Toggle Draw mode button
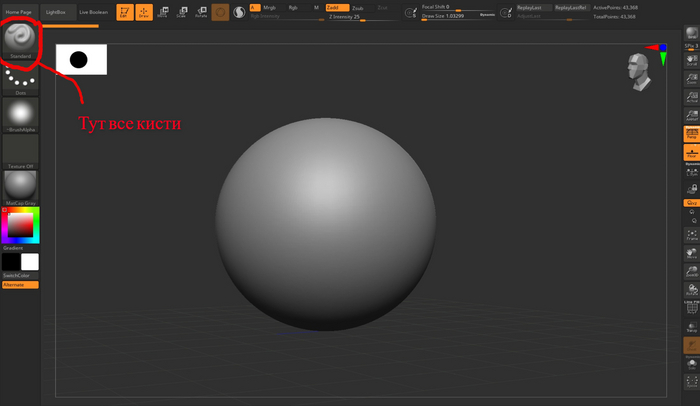Image resolution: width=700 pixels, height=406 pixels. click(143, 12)
